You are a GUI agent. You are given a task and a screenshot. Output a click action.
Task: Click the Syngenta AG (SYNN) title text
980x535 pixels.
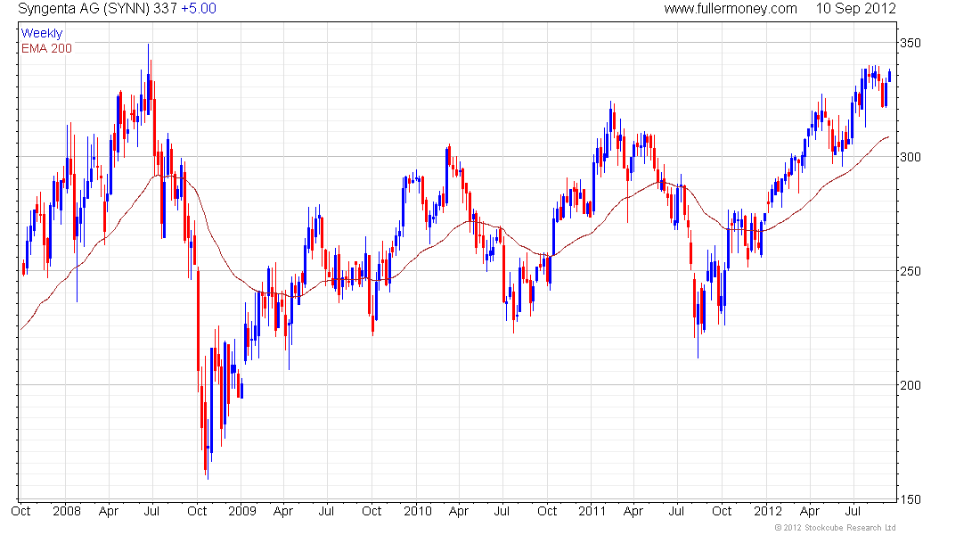pyautogui.click(x=85, y=9)
